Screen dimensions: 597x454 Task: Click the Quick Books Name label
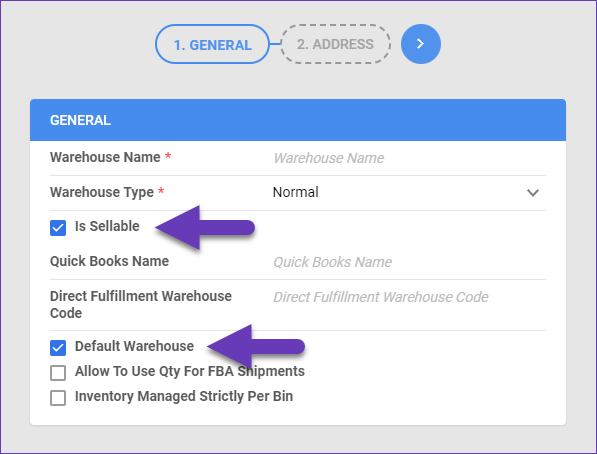[x=109, y=261]
